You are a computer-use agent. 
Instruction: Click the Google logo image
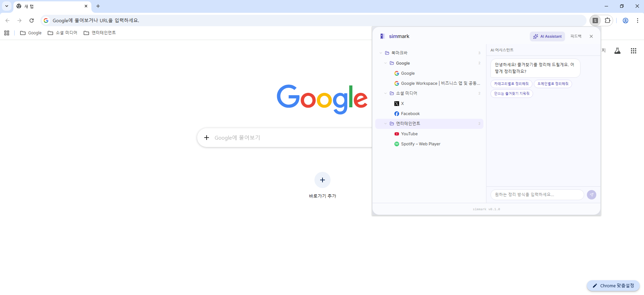point(322,99)
